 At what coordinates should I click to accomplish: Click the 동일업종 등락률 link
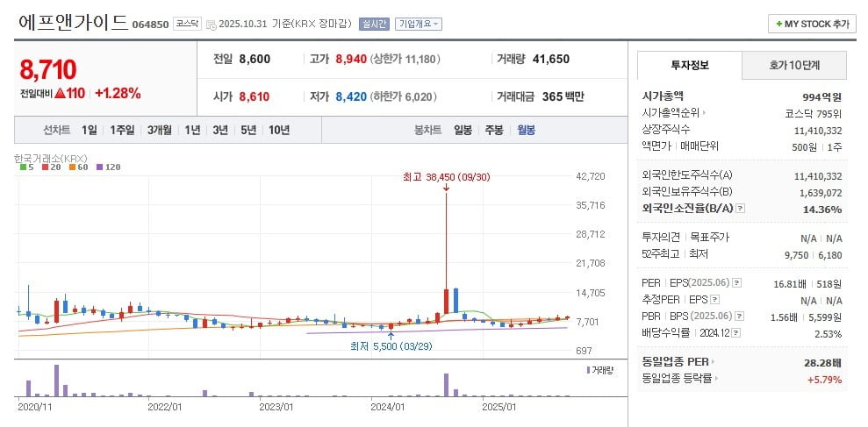[678, 380]
